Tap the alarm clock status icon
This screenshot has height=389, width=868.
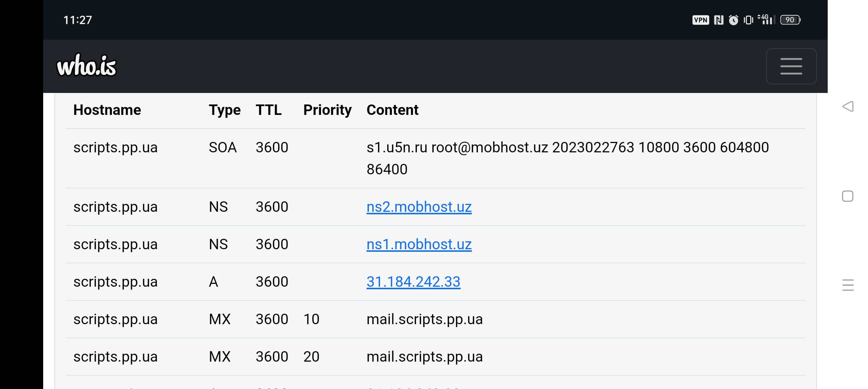point(733,20)
